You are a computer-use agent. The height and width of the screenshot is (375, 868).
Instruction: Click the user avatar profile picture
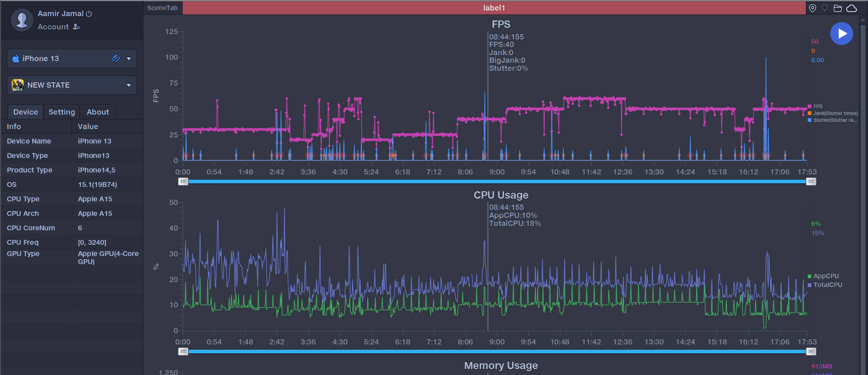[x=22, y=20]
